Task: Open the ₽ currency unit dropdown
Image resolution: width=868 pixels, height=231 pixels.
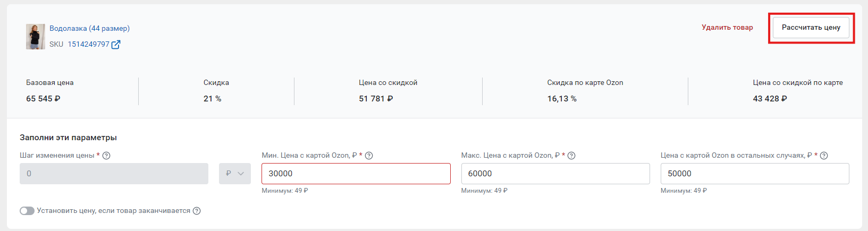Action: (235, 174)
